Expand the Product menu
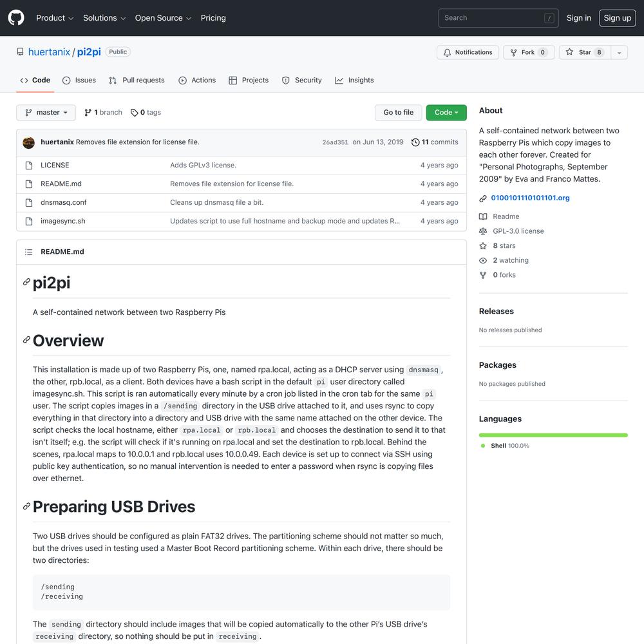Image resolution: width=644 pixels, height=644 pixels. tap(55, 18)
